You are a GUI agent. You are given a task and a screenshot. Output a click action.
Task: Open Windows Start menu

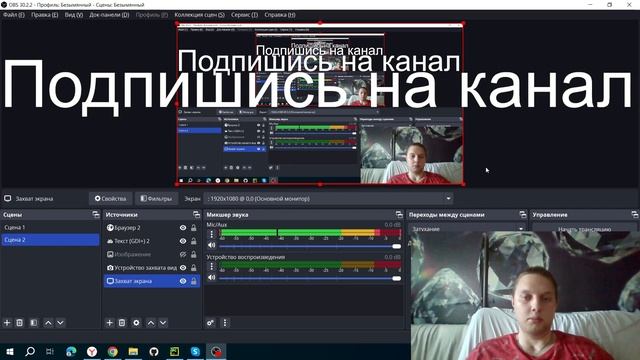click(9, 351)
